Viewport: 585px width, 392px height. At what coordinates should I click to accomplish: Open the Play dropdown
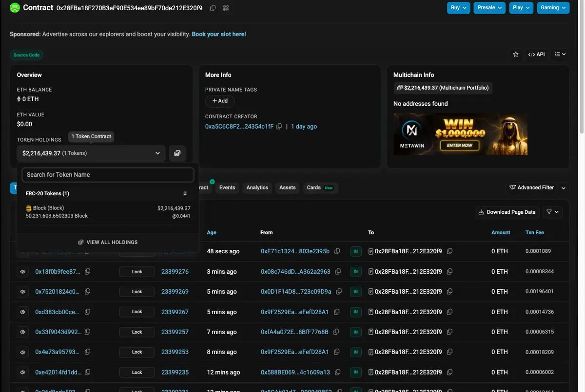point(522,8)
